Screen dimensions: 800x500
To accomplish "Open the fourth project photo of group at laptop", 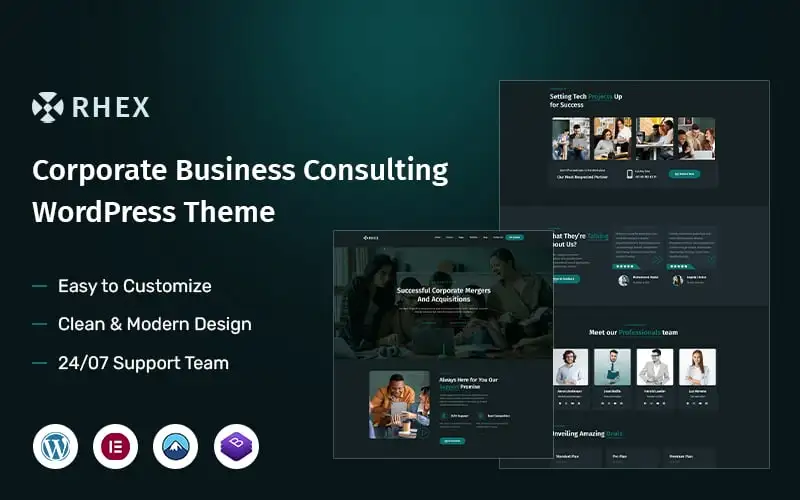I will pos(696,139).
